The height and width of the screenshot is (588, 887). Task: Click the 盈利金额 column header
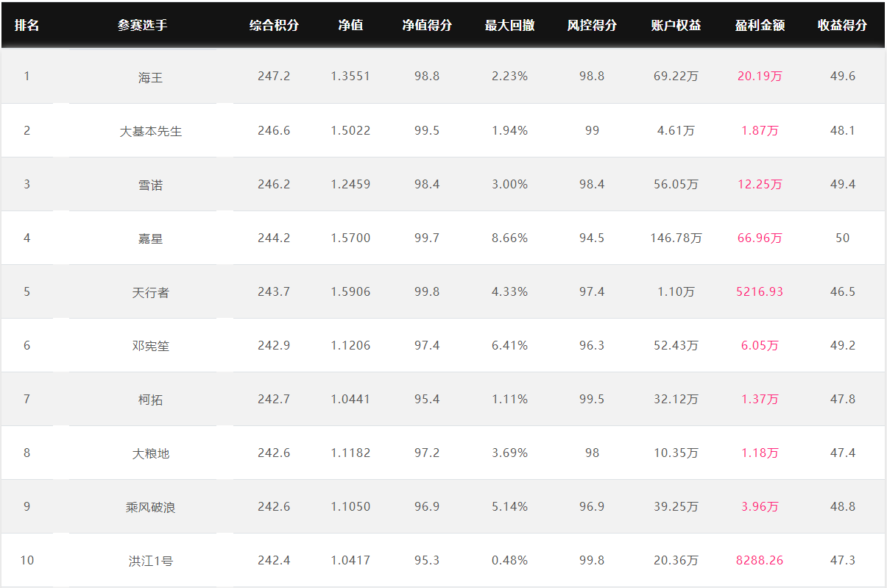coord(760,25)
